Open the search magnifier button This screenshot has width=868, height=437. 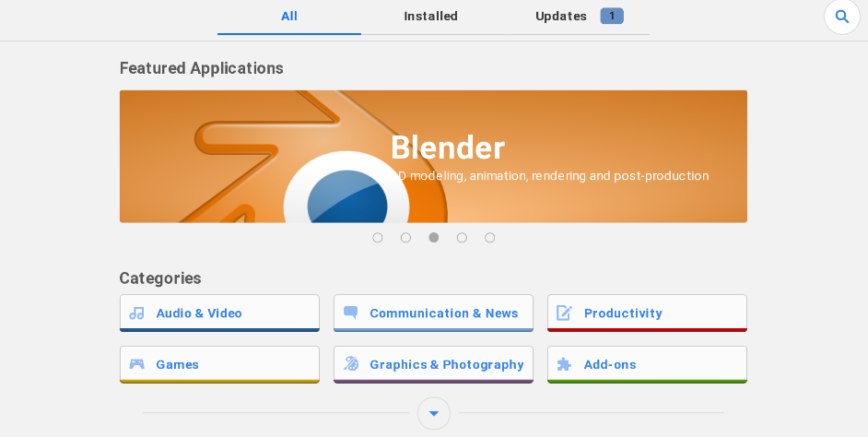[x=842, y=17]
